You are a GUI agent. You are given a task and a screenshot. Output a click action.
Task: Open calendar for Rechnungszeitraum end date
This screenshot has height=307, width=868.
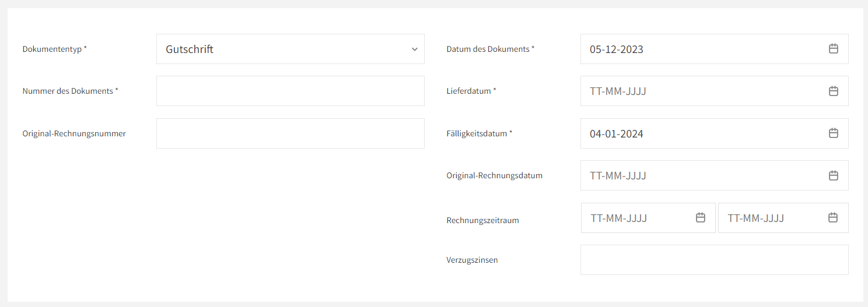coord(833,218)
